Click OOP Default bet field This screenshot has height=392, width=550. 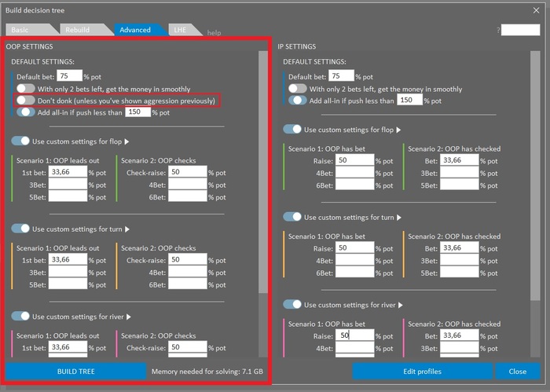pos(69,76)
